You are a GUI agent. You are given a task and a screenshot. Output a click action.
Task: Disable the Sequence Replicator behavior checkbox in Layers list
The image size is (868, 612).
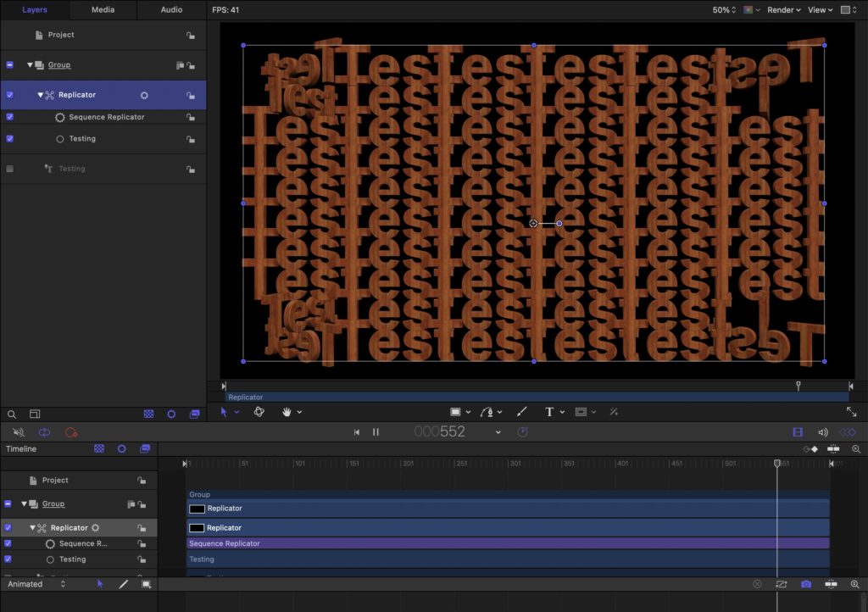[10, 117]
